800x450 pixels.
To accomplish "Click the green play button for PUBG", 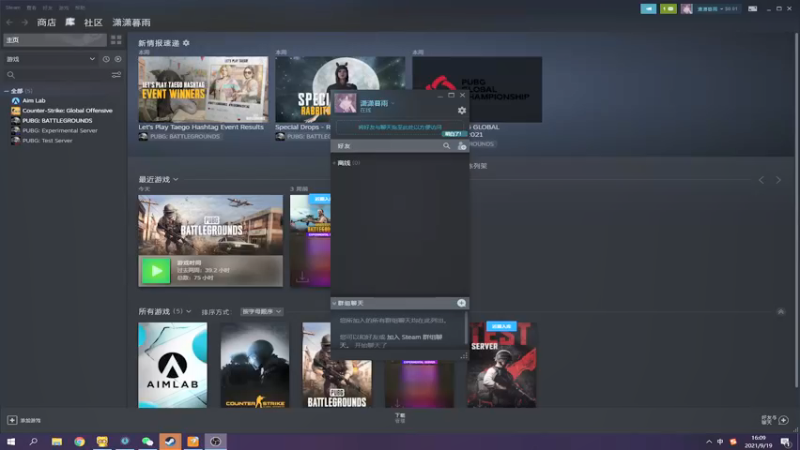I will click(156, 271).
